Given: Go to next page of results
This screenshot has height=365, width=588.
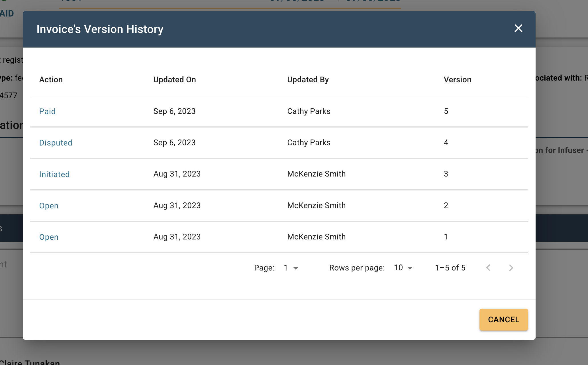Looking at the screenshot, I should click(x=511, y=268).
